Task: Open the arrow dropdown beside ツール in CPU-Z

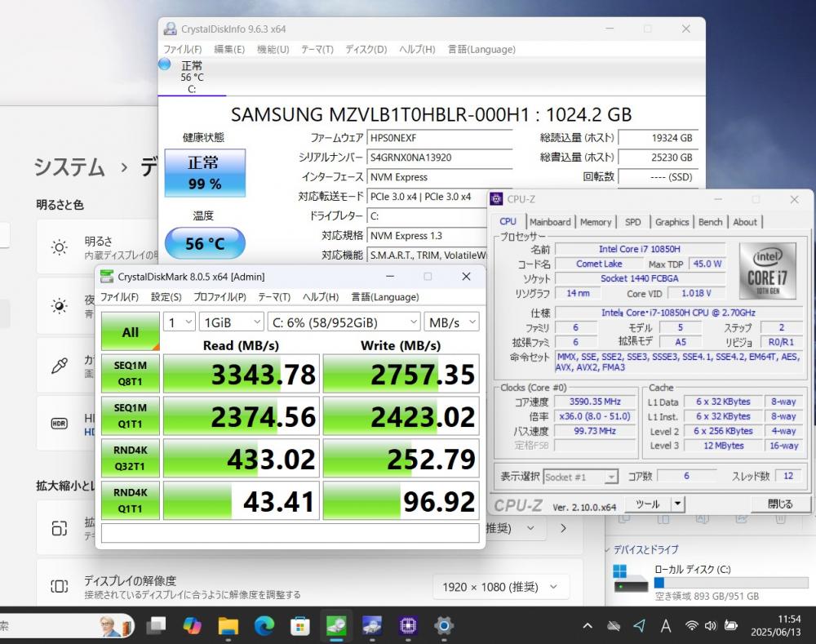Action: pyautogui.click(x=677, y=504)
